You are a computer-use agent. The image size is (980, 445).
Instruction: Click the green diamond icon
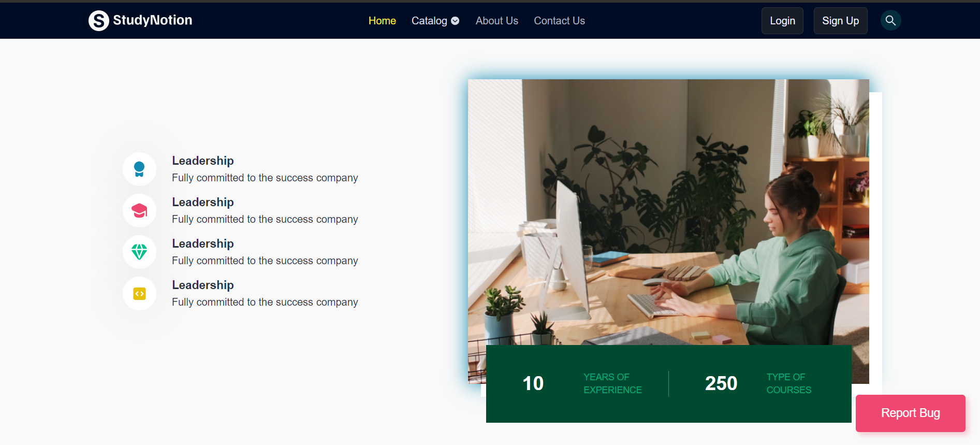tap(139, 252)
